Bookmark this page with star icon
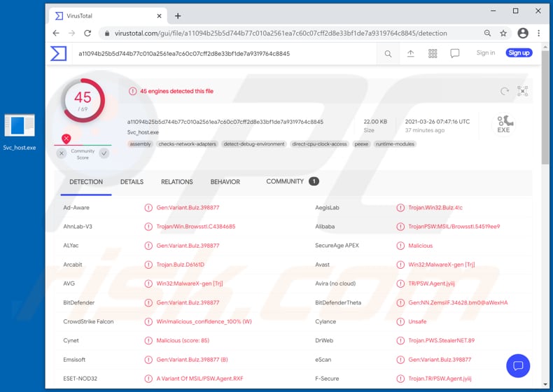553x392 pixels. tap(503, 33)
